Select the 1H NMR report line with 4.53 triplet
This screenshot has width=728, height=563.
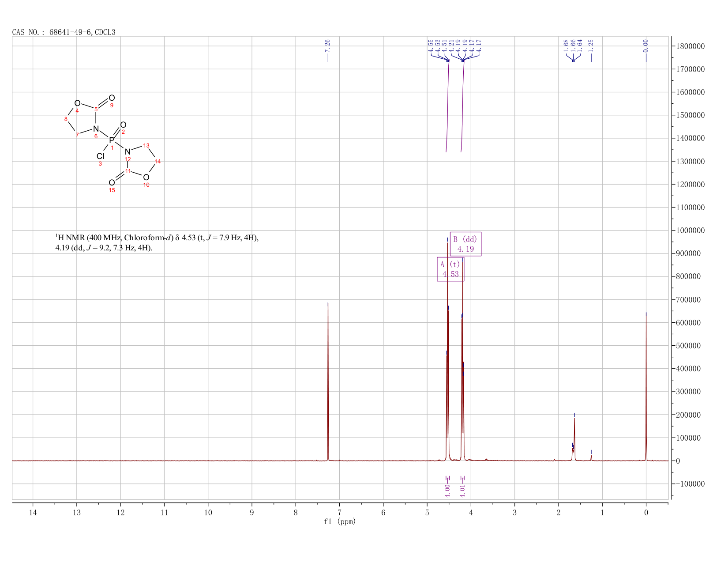click(x=157, y=238)
